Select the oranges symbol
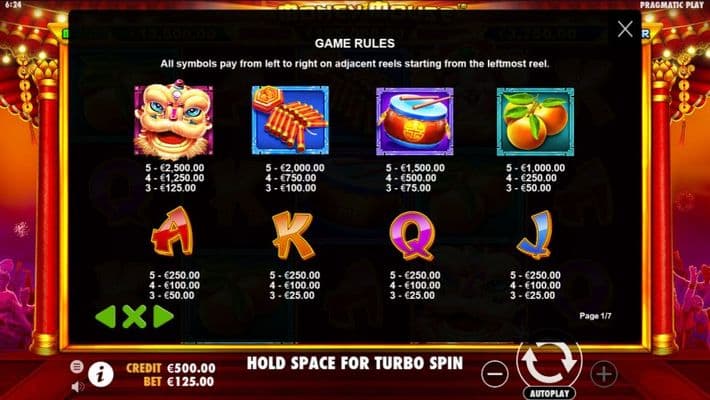 pos(535,122)
